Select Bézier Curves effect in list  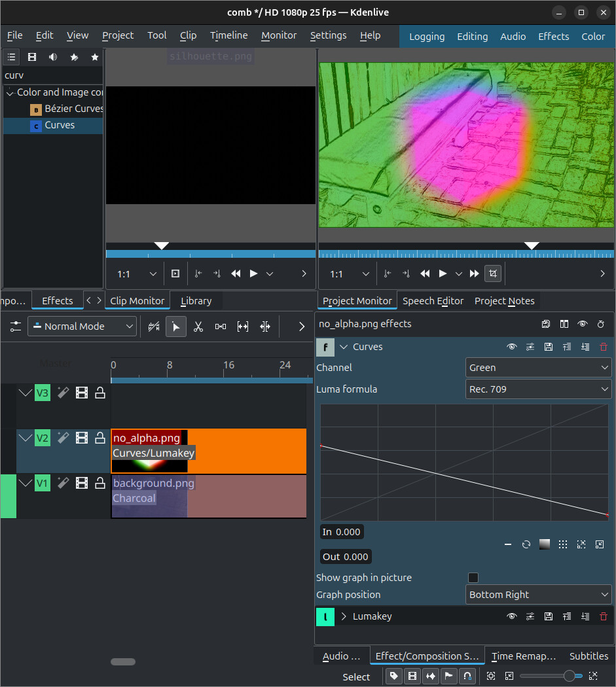pyautogui.click(x=66, y=109)
